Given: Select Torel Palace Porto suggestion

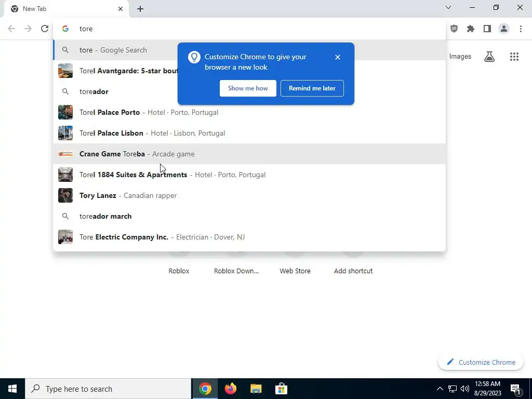Looking at the screenshot, I should tap(249, 112).
